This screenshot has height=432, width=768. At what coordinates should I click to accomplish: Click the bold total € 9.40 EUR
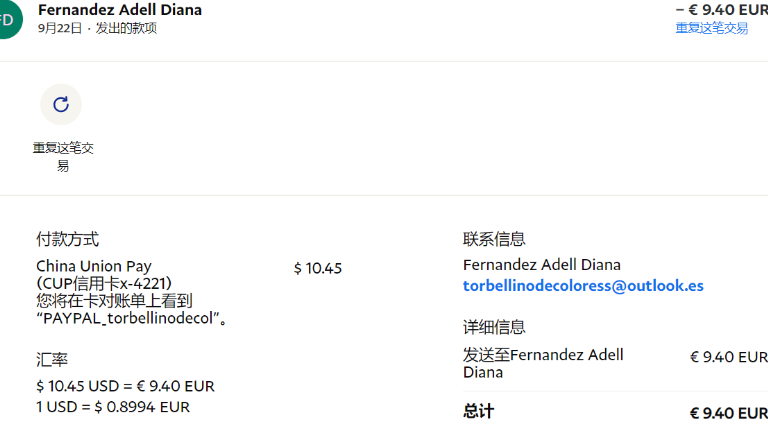729,413
